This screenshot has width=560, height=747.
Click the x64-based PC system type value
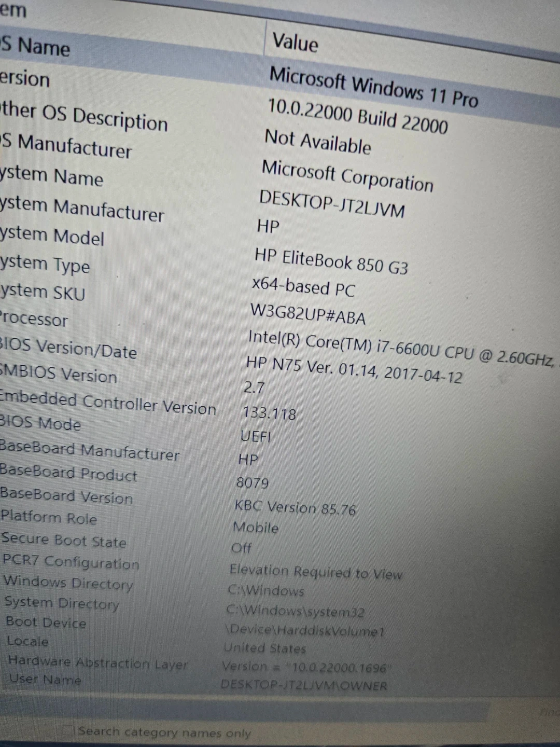click(303, 287)
